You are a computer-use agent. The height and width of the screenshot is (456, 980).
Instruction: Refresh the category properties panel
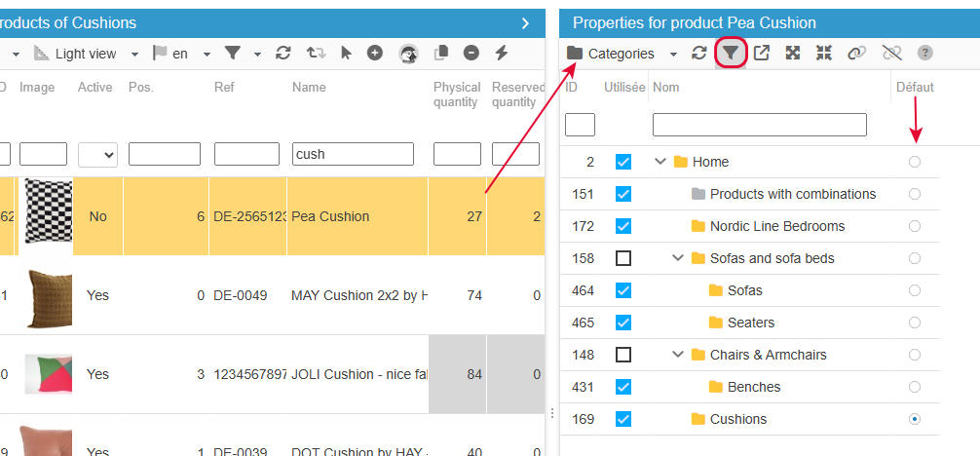click(698, 54)
